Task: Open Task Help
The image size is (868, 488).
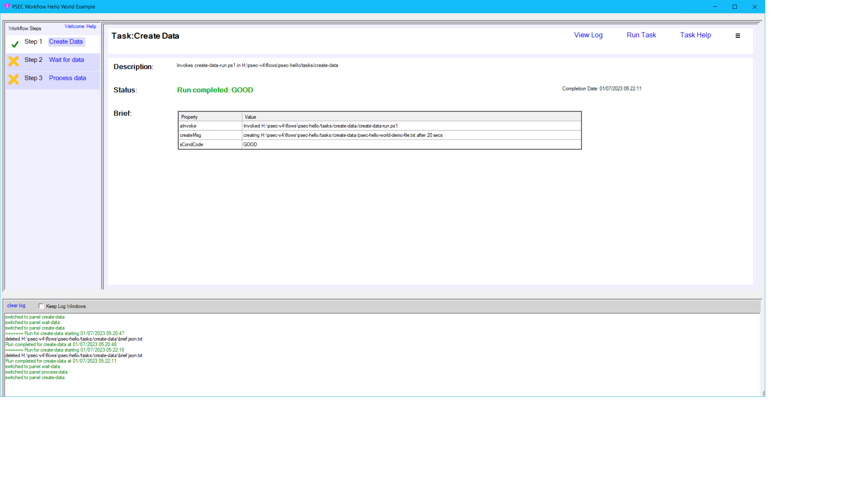Action: coord(695,35)
